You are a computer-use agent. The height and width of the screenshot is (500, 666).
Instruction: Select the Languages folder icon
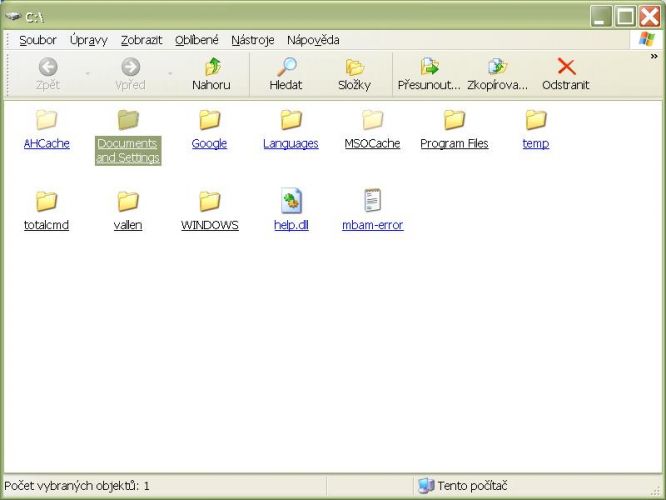[x=291, y=120]
